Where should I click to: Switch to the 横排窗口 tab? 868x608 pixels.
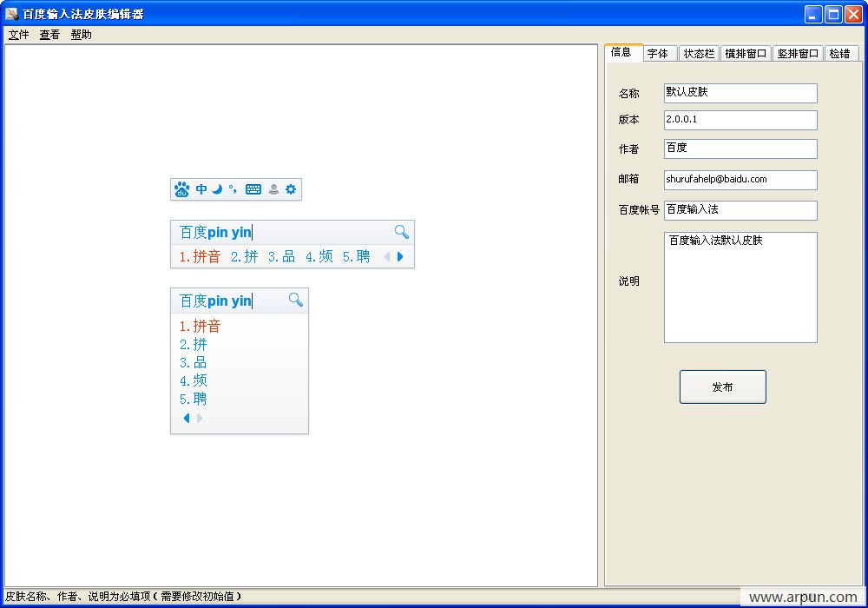pos(746,54)
